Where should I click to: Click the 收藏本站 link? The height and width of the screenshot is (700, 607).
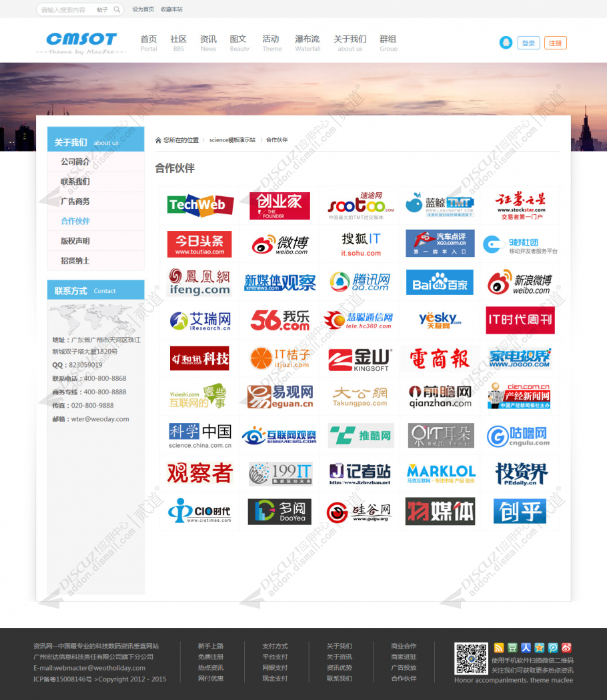click(171, 9)
